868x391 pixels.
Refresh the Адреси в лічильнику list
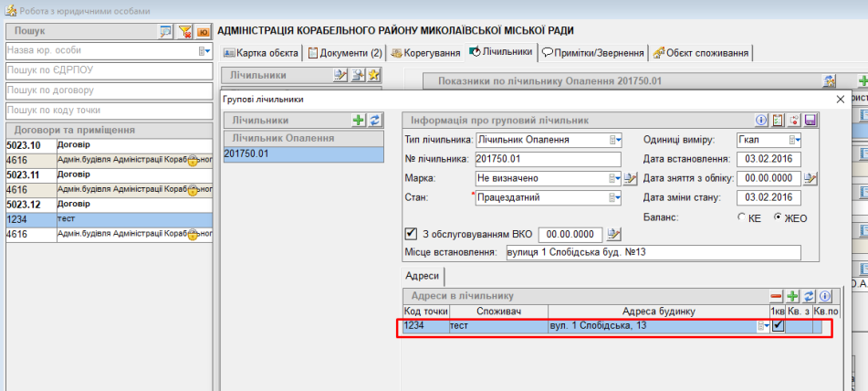pyautogui.click(x=809, y=296)
